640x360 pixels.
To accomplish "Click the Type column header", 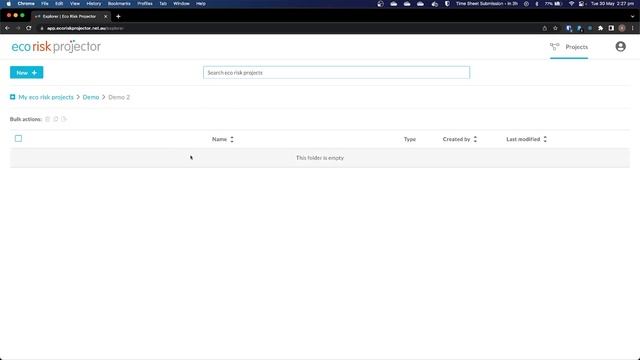I will coord(410,139).
